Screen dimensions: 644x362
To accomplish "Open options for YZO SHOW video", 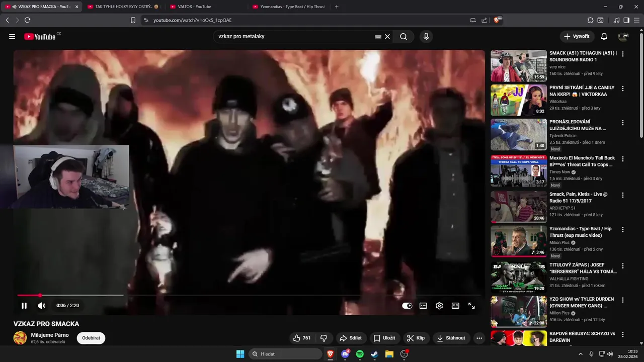I will point(623,300).
